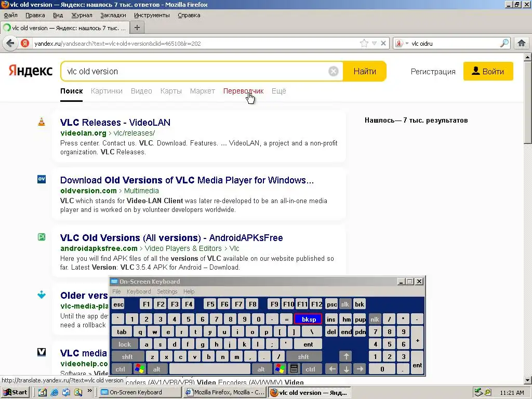Open a new tab with the plus button
This screenshot has height=399, width=532.
(137, 28)
